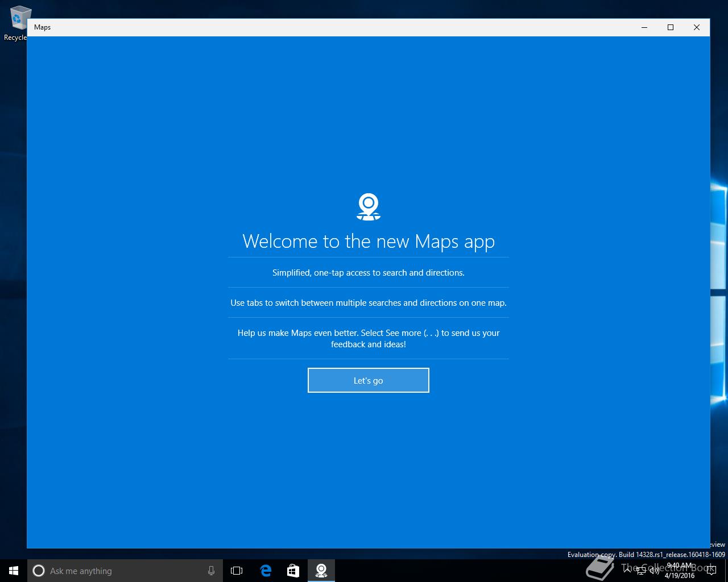Viewport: 728px width, 582px height.
Task: Open network status tray icon
Action: (641, 571)
